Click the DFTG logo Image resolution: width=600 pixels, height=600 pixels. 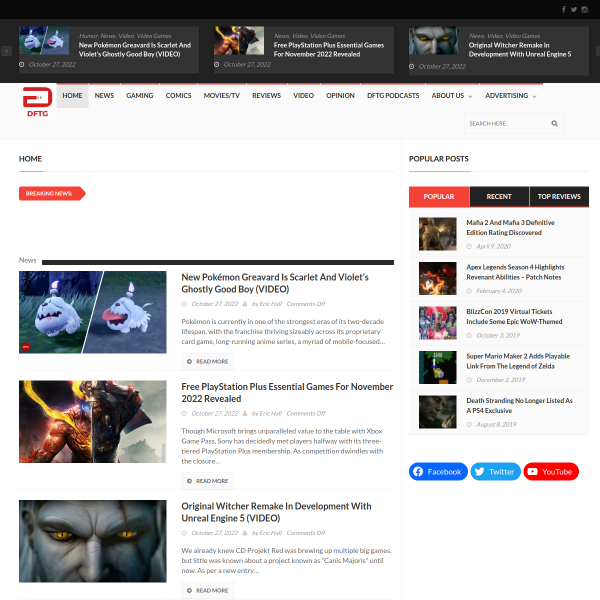[x=38, y=102]
